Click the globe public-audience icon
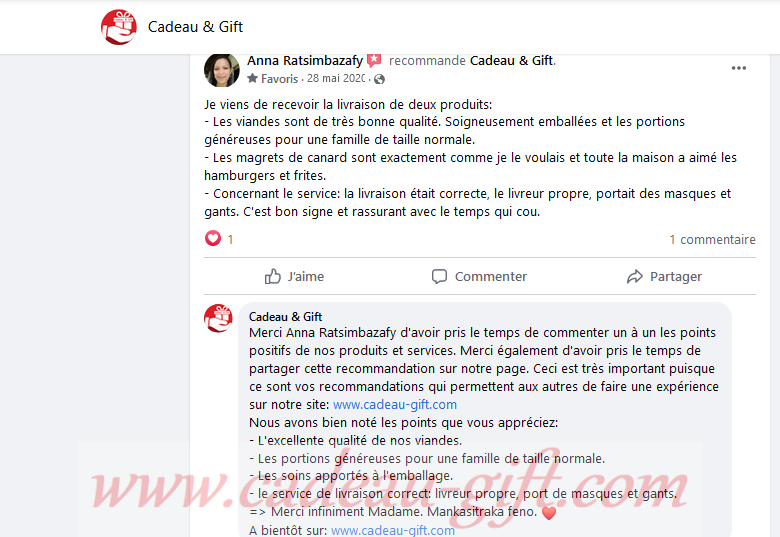This screenshot has width=780, height=537. coord(380,79)
